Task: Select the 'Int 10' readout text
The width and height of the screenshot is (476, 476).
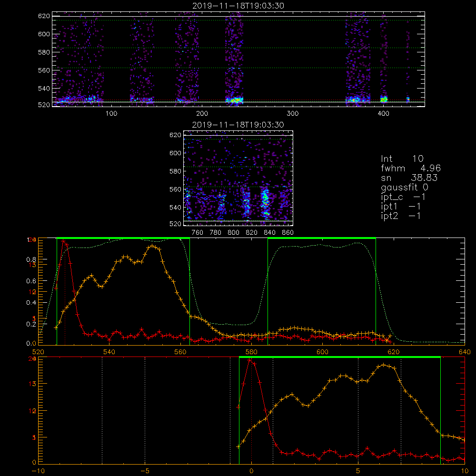Action: click(402, 159)
